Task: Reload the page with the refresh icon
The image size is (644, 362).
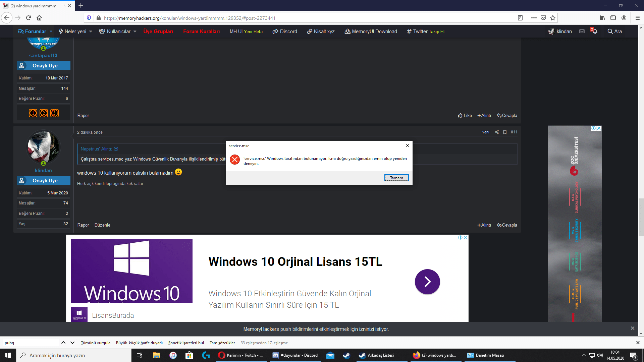Action: click(29, 18)
